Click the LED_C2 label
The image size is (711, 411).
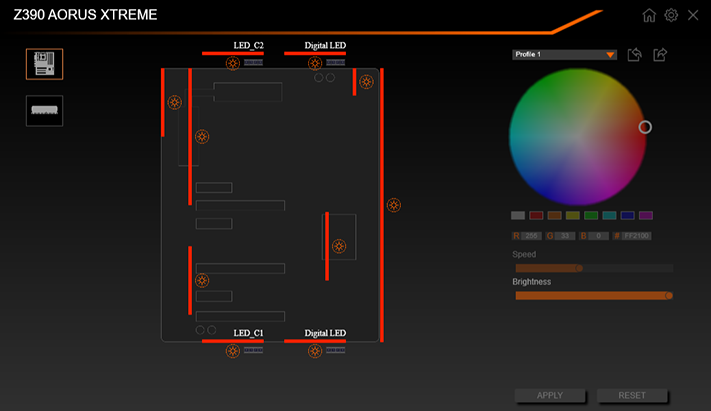pyautogui.click(x=248, y=45)
